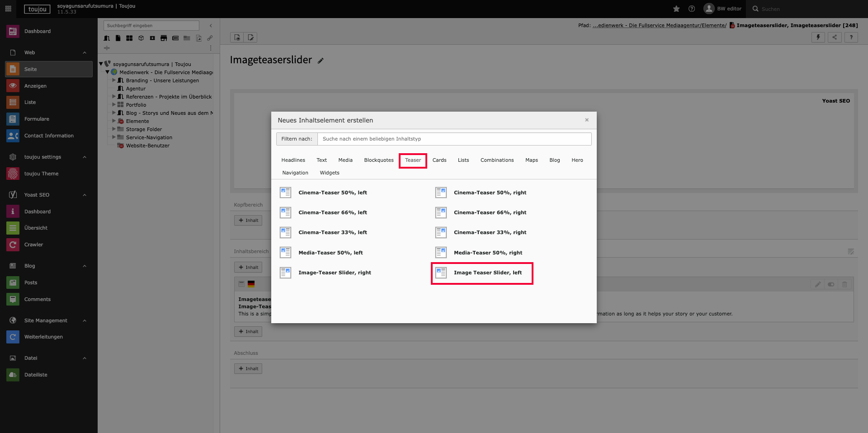Viewport: 868px width, 433px height.
Task: Choose the Cinema-Teaser 50%, left icon
Action: coord(285,193)
